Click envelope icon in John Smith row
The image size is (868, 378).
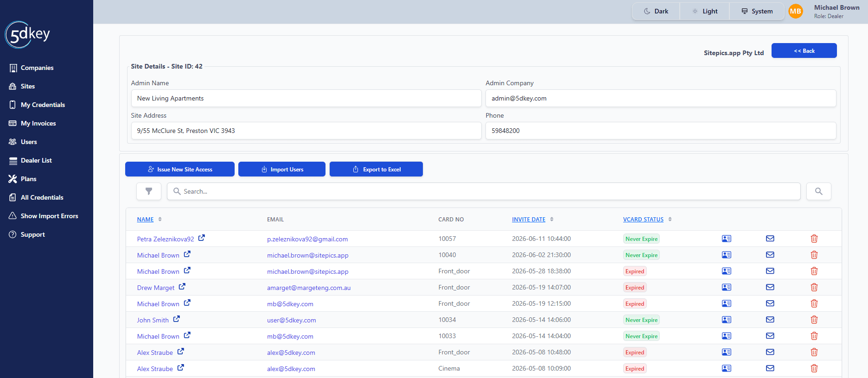770,320
